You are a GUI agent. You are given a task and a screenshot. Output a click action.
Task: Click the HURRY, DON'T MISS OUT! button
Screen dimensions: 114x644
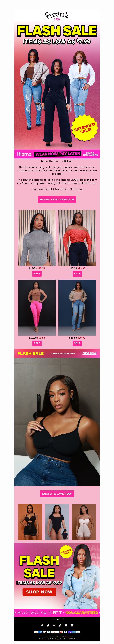click(57, 199)
